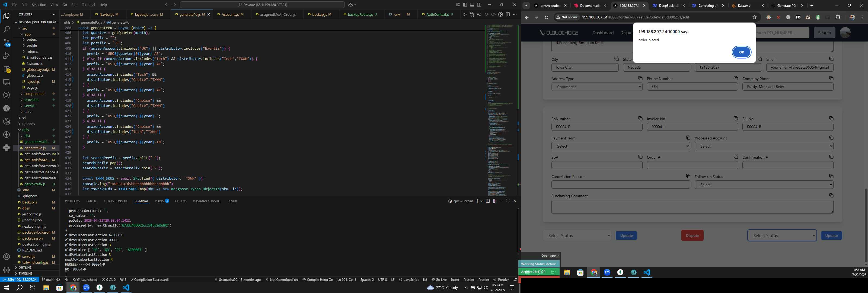Screen dimensions: 868x293
Task: Click the So# input field
Action: [x=597, y=165]
